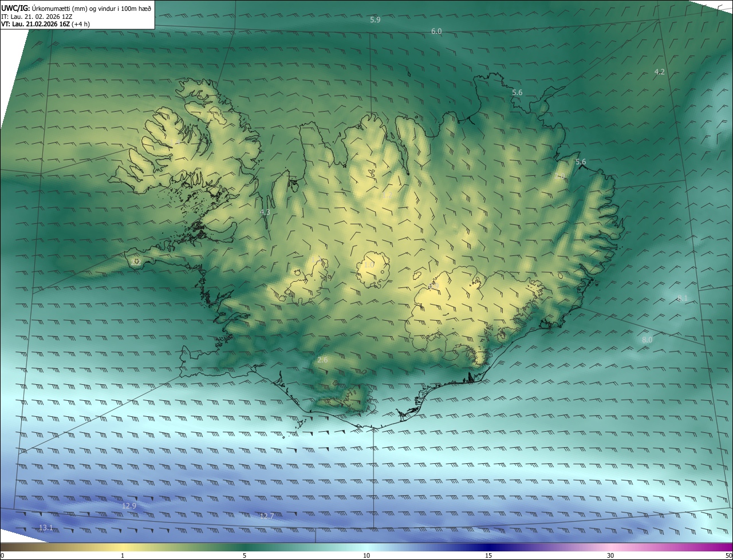
Task: Click the legend tick labeled 0
Action: [2, 555]
